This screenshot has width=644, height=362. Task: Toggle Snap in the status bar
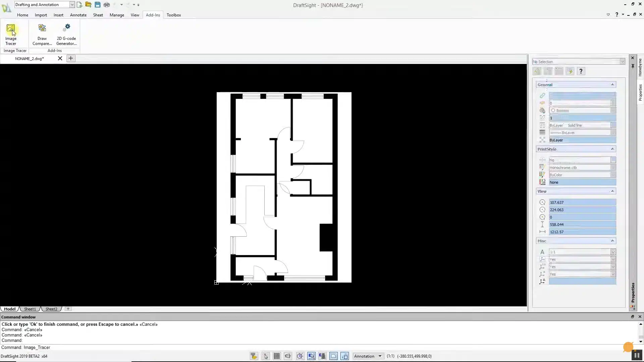click(266, 356)
